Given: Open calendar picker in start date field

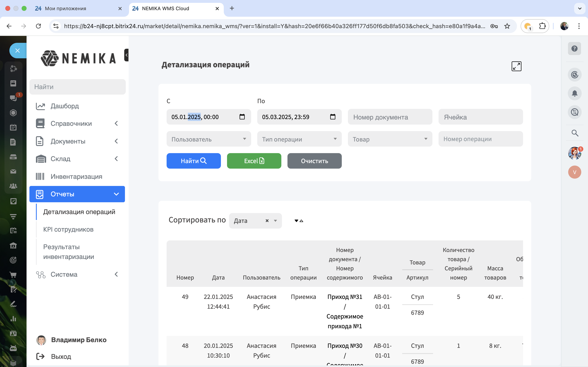Looking at the screenshot, I should coord(242,117).
